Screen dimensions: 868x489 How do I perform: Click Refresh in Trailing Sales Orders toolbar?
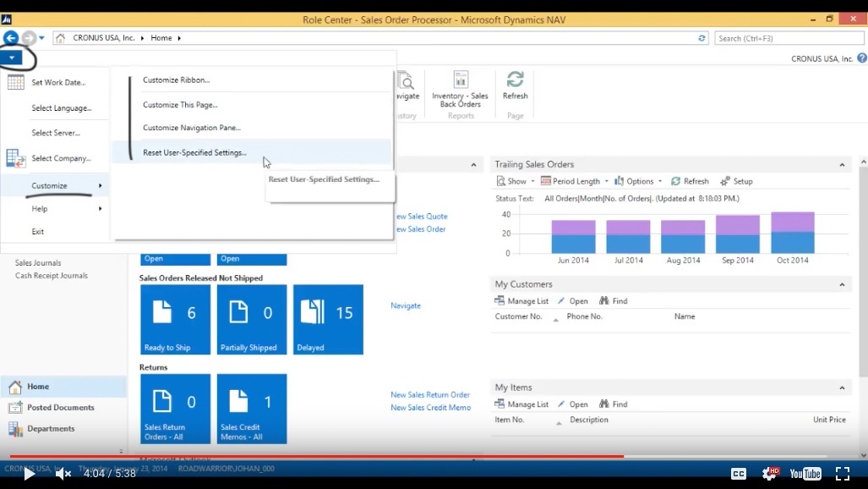(690, 181)
